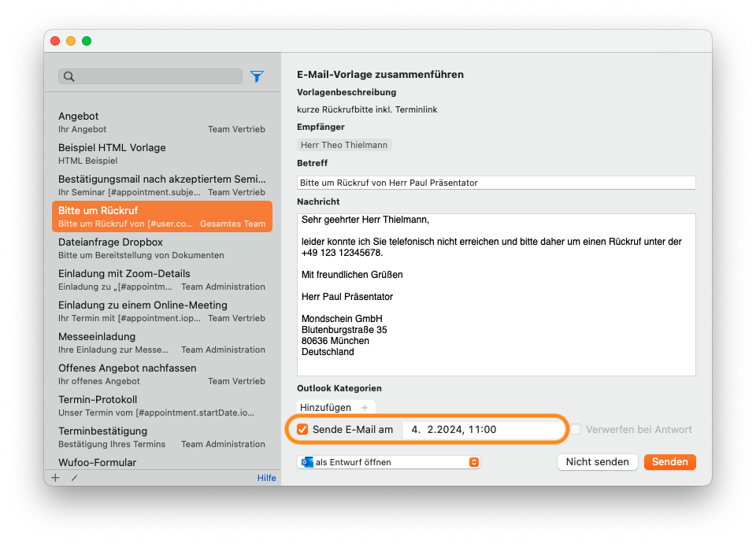Click the Senden button
Image resolution: width=756 pixels, height=544 pixels.
click(x=669, y=461)
